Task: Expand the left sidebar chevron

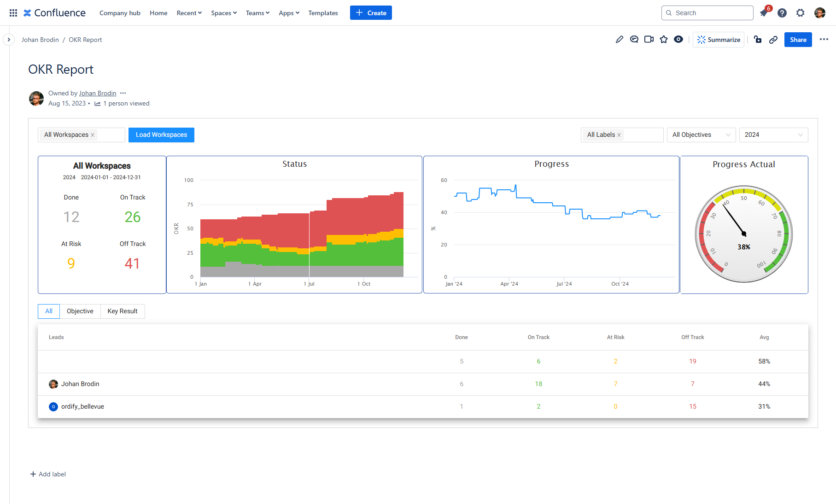Action: pyautogui.click(x=9, y=40)
